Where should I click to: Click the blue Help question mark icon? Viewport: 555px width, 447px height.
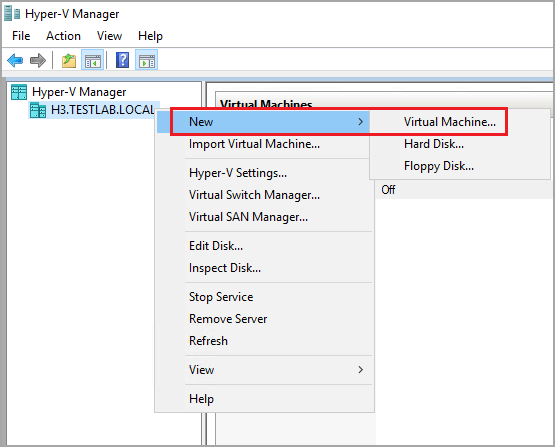point(122,60)
